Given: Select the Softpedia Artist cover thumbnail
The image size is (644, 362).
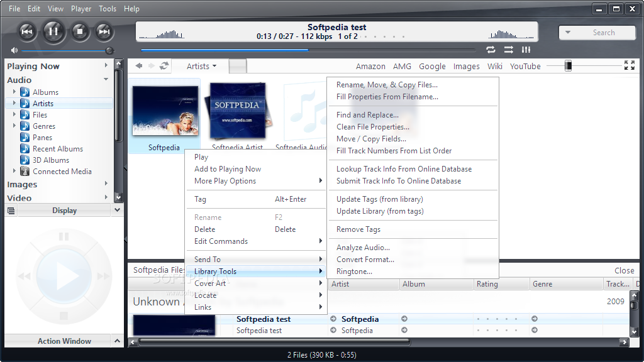Looking at the screenshot, I should pyautogui.click(x=238, y=111).
